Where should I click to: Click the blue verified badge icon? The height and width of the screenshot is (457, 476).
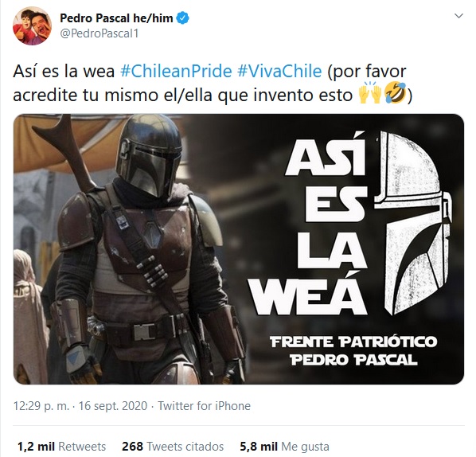(x=183, y=18)
